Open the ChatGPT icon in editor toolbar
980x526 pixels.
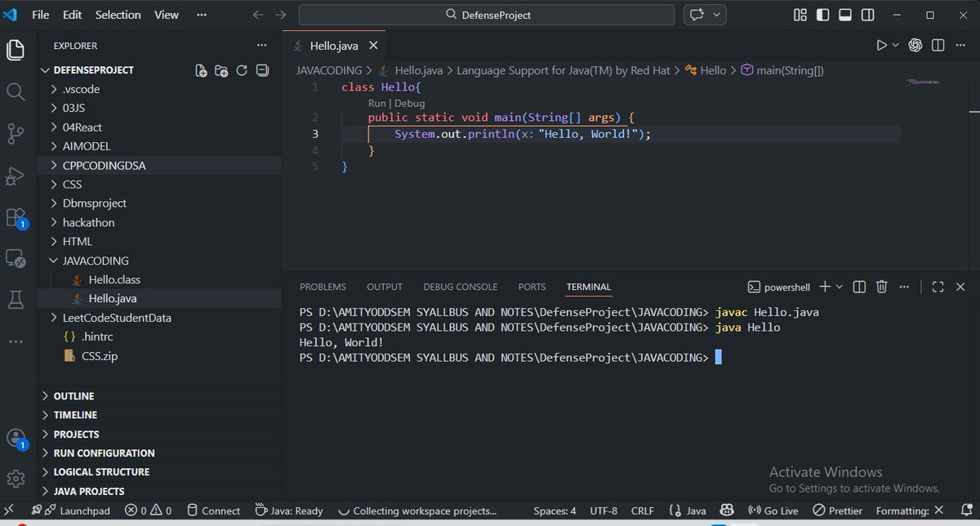click(x=915, y=46)
